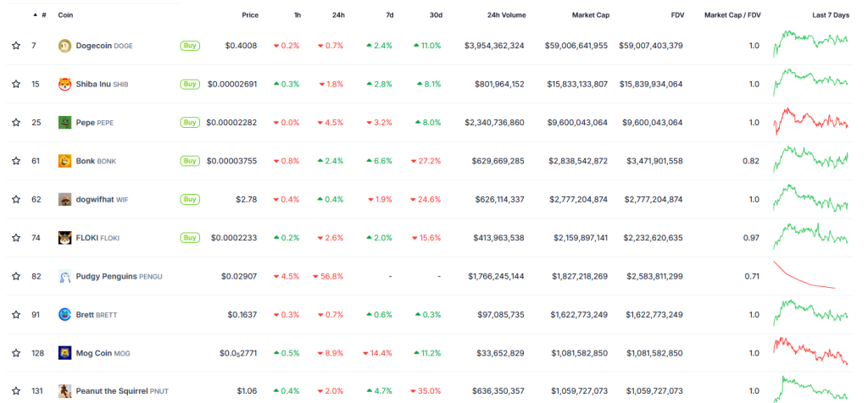Click the Last 7 Days column header
Image resolution: width=868 pixels, height=403 pixels.
click(831, 15)
